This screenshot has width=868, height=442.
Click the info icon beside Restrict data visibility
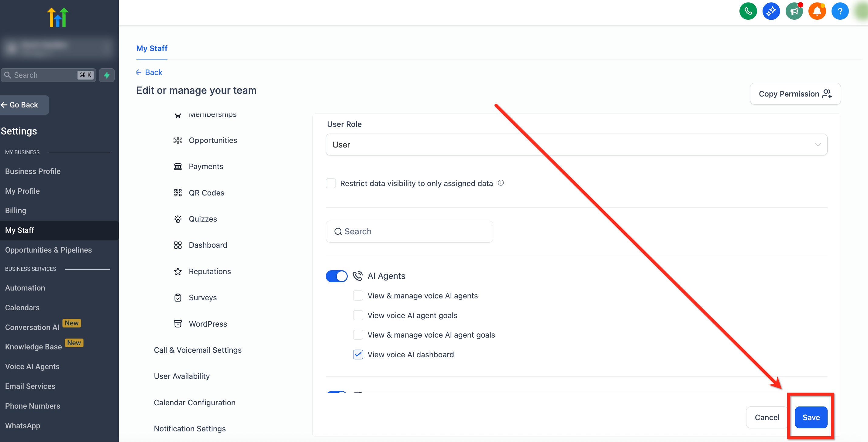pos(501,183)
